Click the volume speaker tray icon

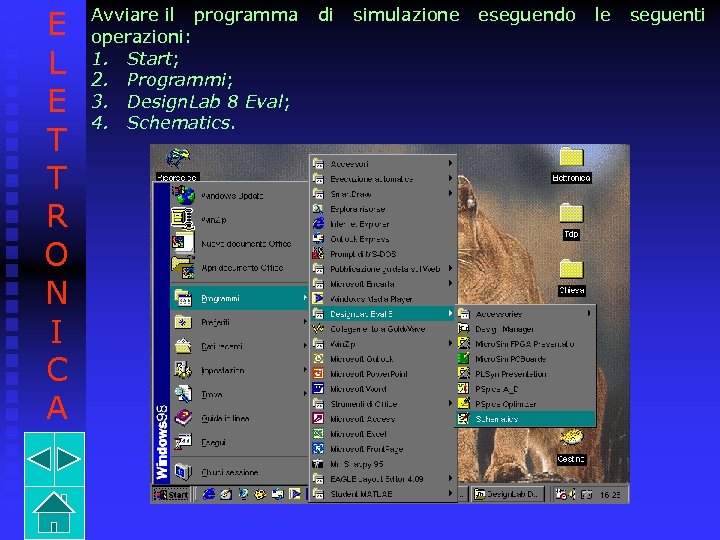[572, 495]
